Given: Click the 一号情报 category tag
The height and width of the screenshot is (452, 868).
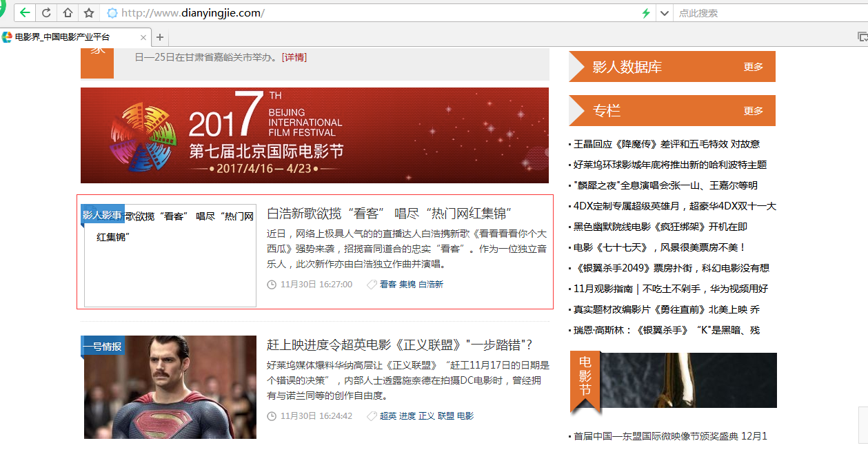Looking at the screenshot, I should (x=102, y=346).
